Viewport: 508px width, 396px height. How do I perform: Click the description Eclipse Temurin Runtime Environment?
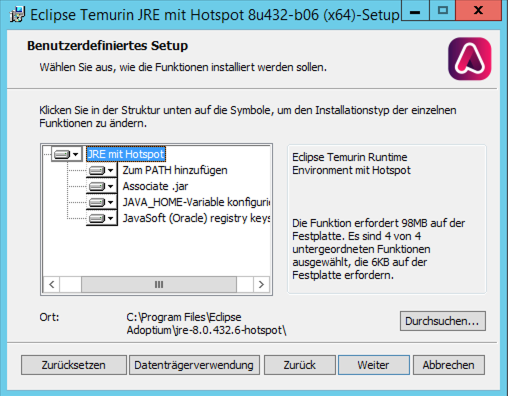point(351,164)
